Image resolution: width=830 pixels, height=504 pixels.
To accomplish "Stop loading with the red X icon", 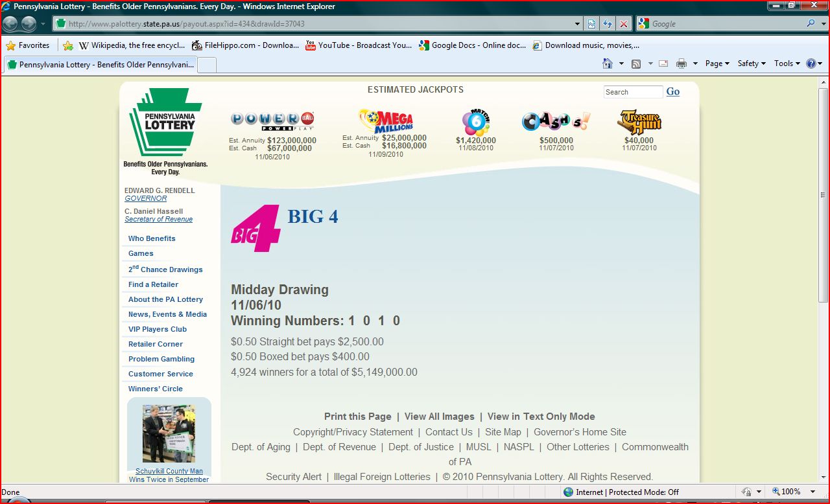I will coord(623,24).
